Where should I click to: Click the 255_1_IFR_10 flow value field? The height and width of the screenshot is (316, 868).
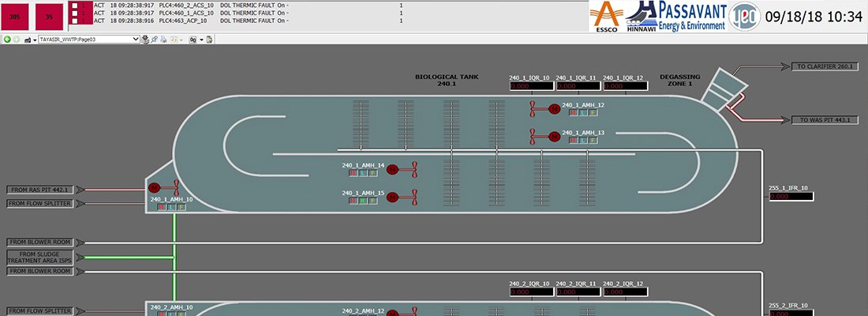pyautogui.click(x=790, y=197)
